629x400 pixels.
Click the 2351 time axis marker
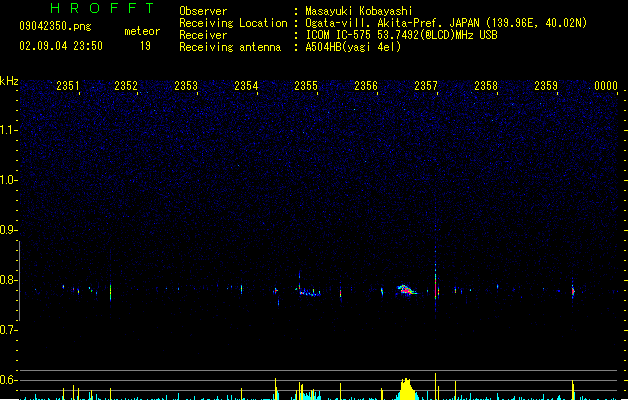(x=68, y=86)
